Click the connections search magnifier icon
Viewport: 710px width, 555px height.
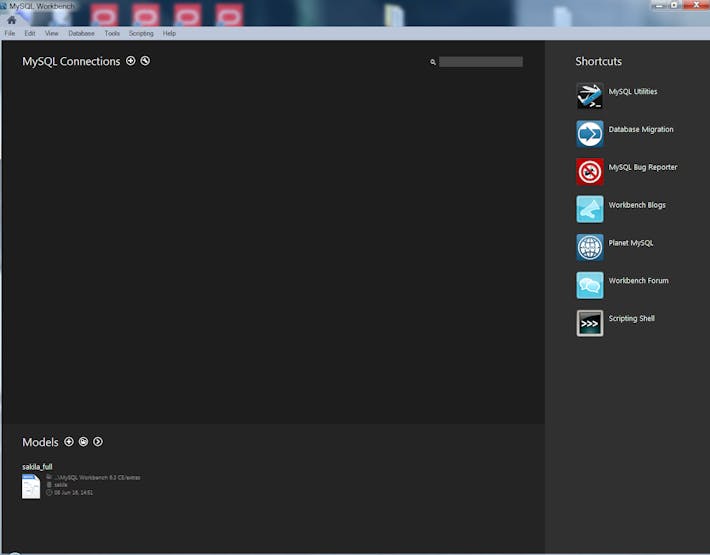(x=433, y=62)
